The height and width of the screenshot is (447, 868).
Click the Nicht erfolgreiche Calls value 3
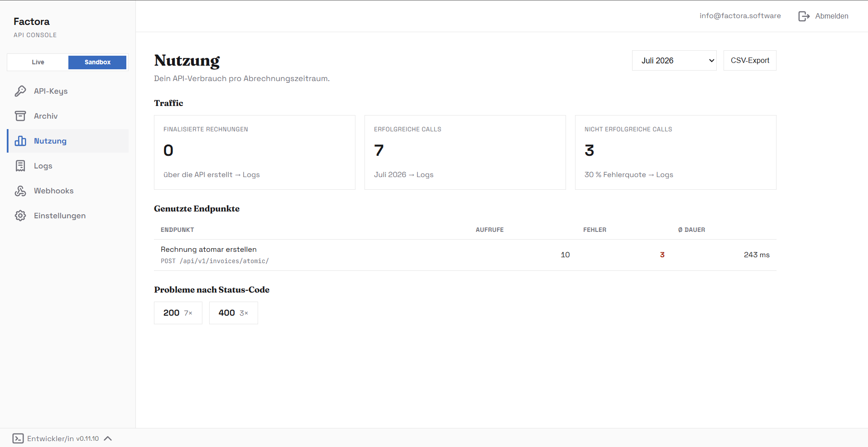click(589, 150)
